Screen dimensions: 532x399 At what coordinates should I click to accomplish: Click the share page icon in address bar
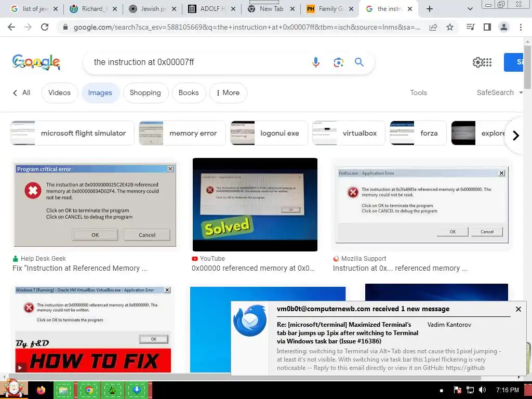(x=433, y=28)
